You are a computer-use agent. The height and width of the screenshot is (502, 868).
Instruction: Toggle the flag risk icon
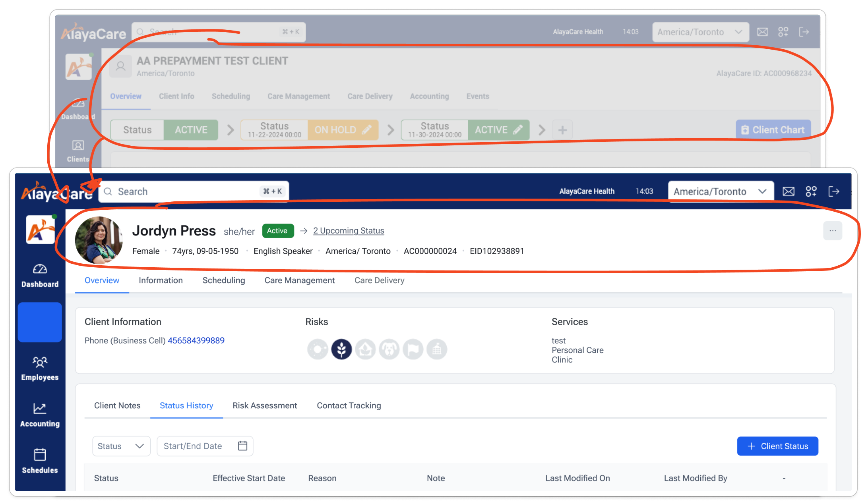pyautogui.click(x=413, y=349)
